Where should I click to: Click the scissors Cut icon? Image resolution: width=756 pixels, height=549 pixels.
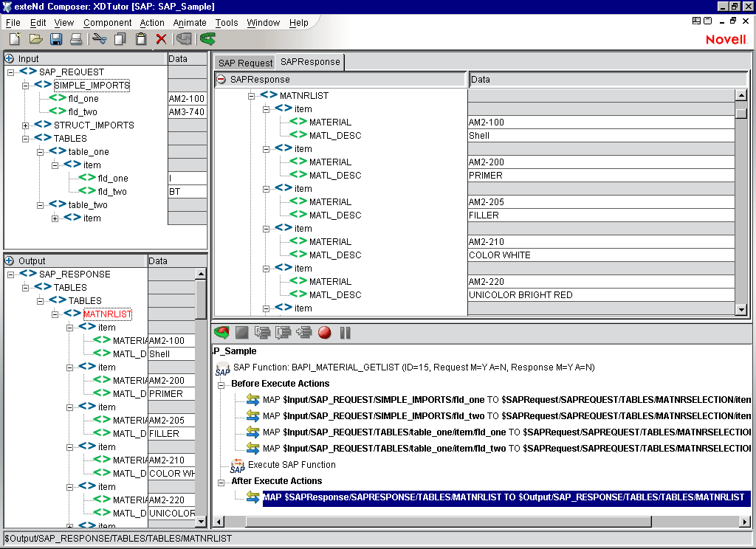point(100,39)
